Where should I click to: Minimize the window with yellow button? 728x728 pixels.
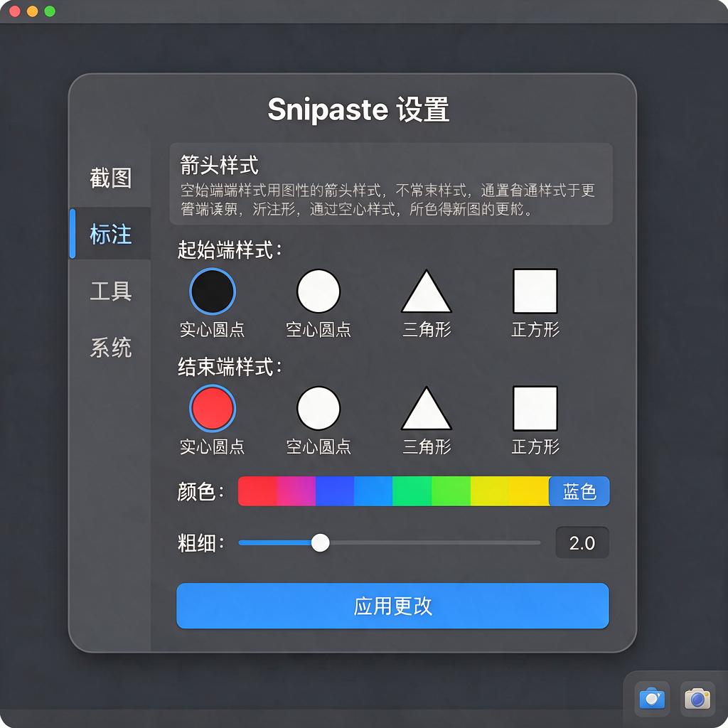coord(33,11)
